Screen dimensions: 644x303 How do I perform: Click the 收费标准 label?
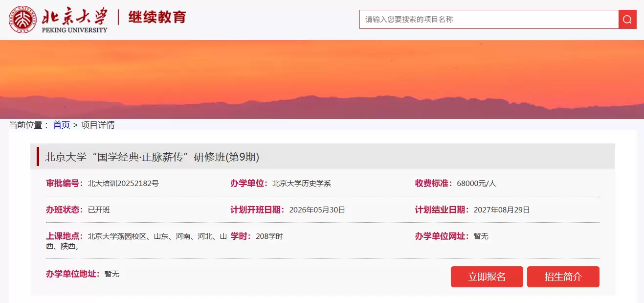click(x=434, y=184)
